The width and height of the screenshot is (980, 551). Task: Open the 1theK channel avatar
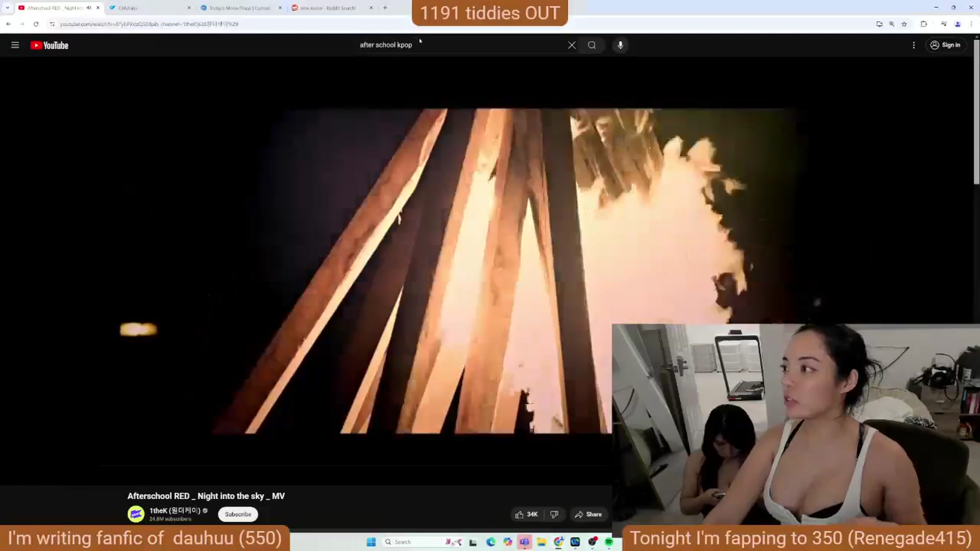coord(136,514)
